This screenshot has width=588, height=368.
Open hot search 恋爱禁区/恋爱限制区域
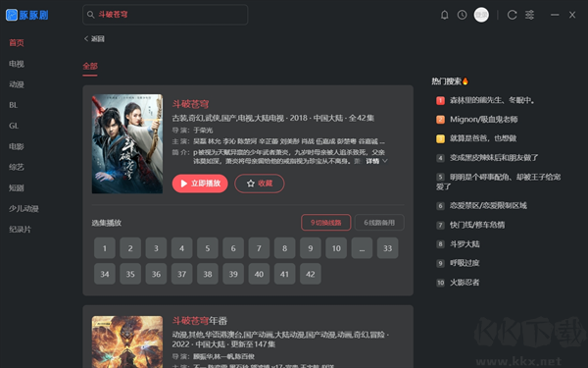pyautogui.click(x=488, y=206)
